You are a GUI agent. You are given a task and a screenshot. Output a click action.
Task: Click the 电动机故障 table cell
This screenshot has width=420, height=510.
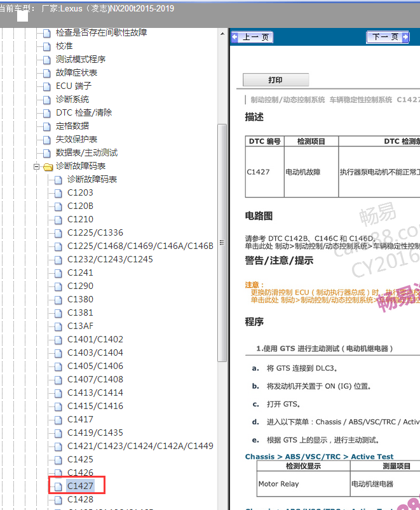coord(311,171)
